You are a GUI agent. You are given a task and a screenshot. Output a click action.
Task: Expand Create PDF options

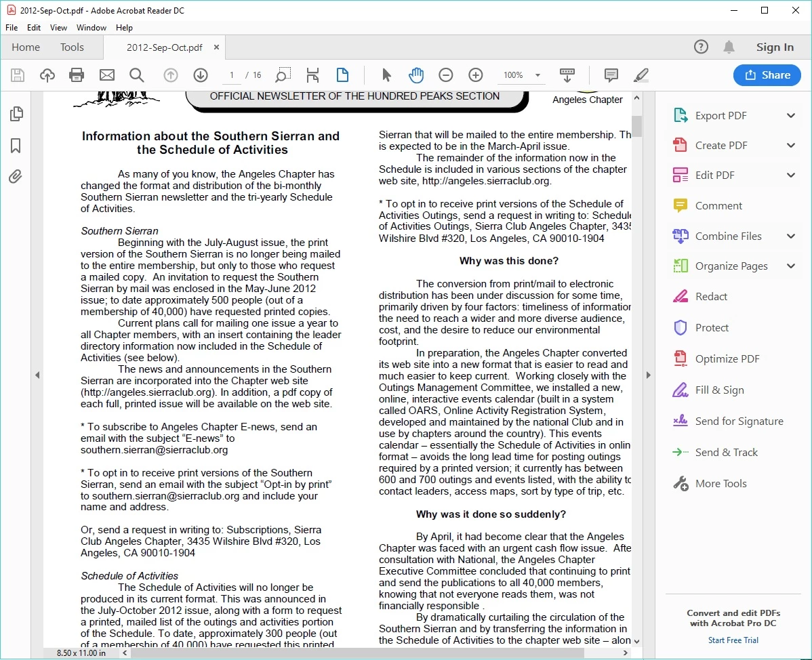(791, 146)
